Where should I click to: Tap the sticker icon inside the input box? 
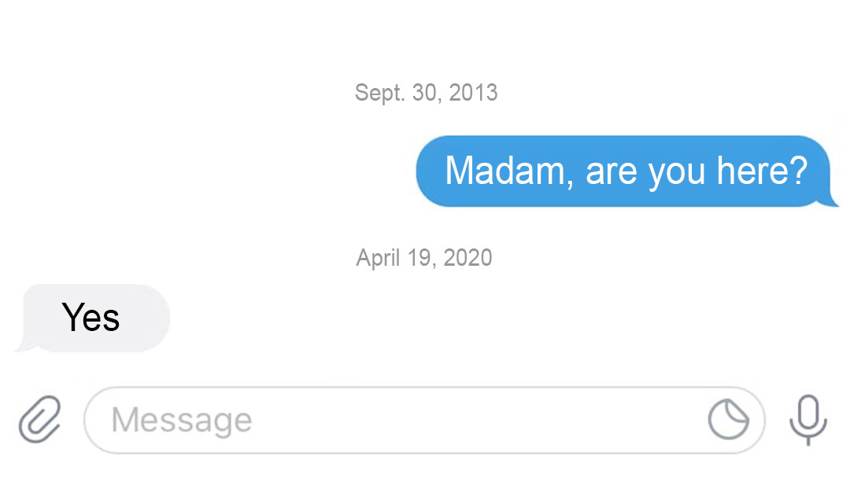[x=728, y=419]
